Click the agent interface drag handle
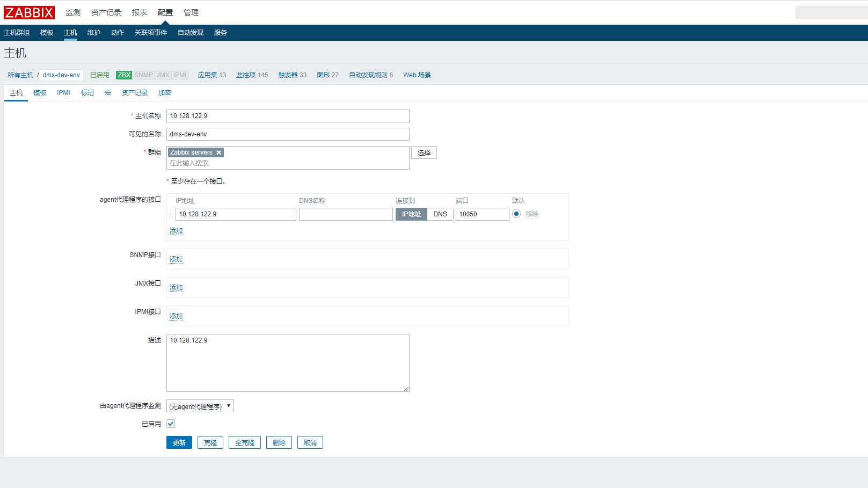This screenshot has width=868, height=488. coord(171,214)
